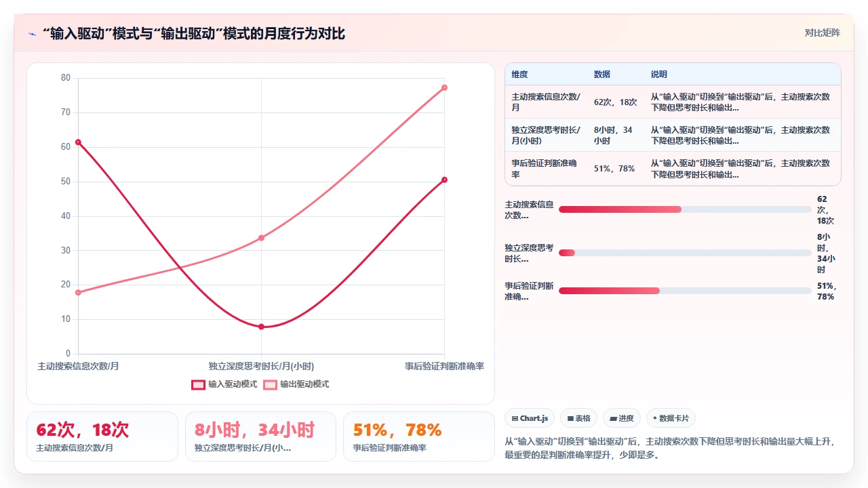Open the 62次，18次 data card

pos(102,436)
